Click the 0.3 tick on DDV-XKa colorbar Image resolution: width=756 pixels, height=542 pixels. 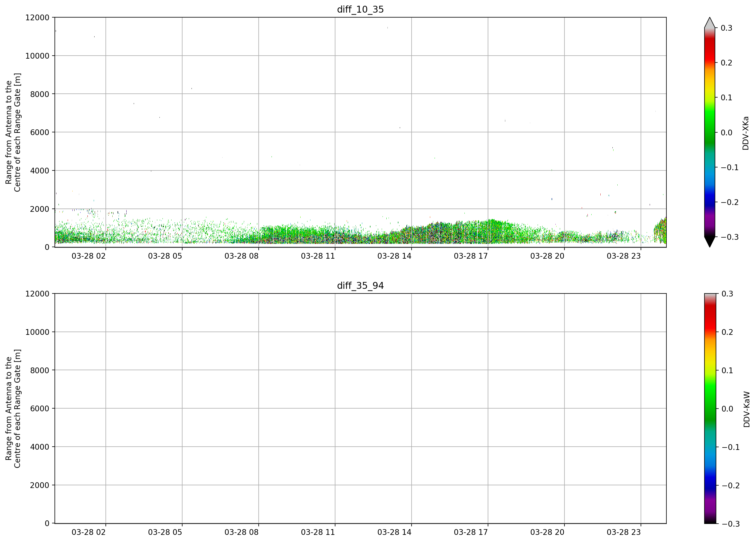727,28
